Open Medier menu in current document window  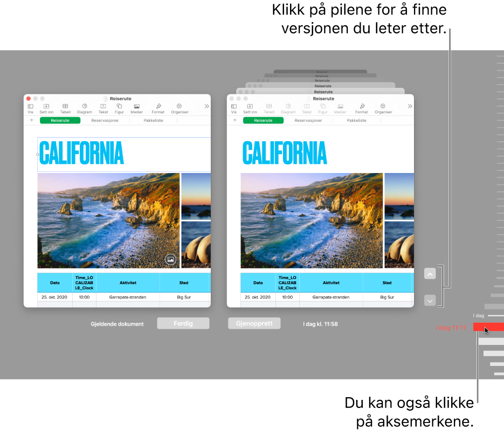[136, 109]
